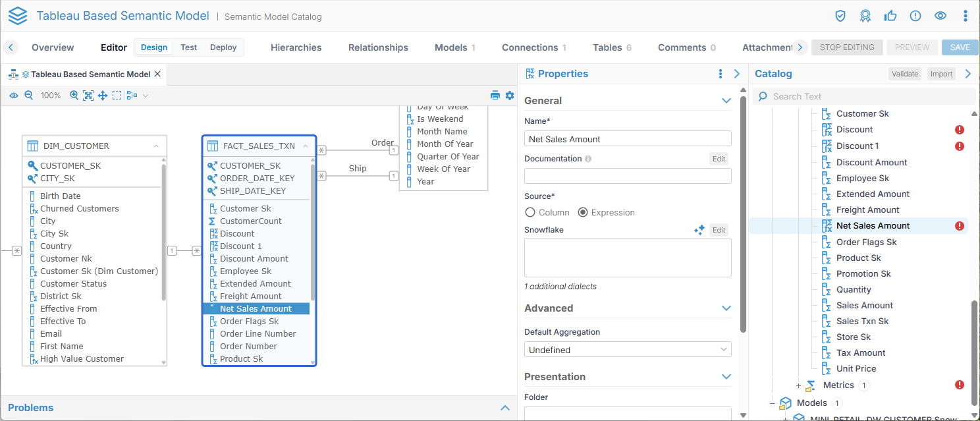Print the diagram using the printer icon
This screenshot has height=421, width=980.
click(495, 96)
